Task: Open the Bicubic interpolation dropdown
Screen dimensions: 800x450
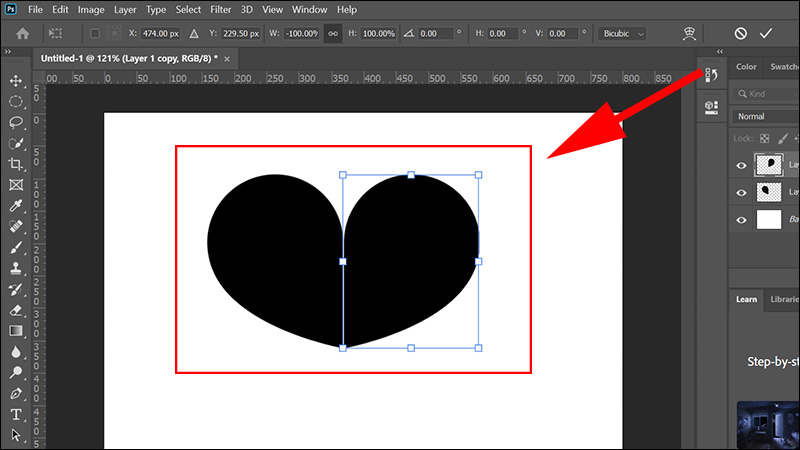Action: click(x=623, y=33)
